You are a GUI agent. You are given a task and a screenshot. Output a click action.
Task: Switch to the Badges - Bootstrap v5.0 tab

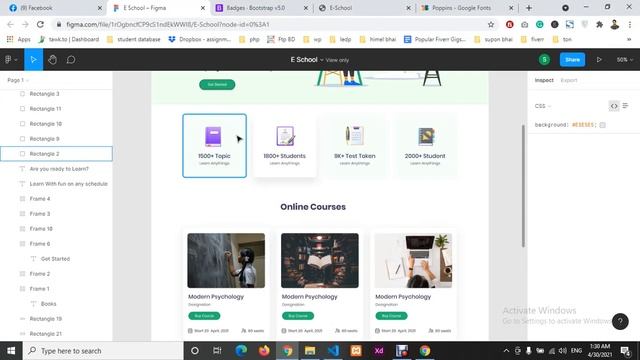tap(261, 8)
